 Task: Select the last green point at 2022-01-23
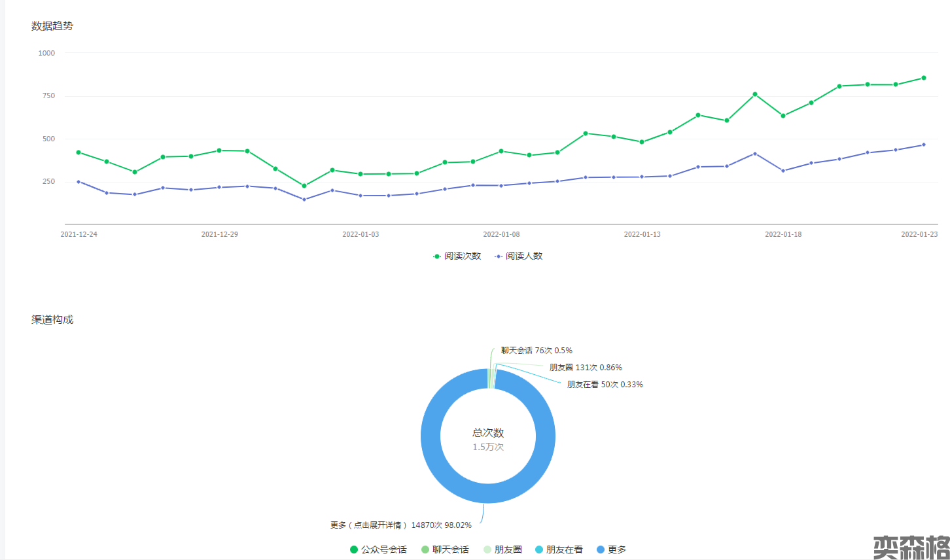[x=924, y=78]
